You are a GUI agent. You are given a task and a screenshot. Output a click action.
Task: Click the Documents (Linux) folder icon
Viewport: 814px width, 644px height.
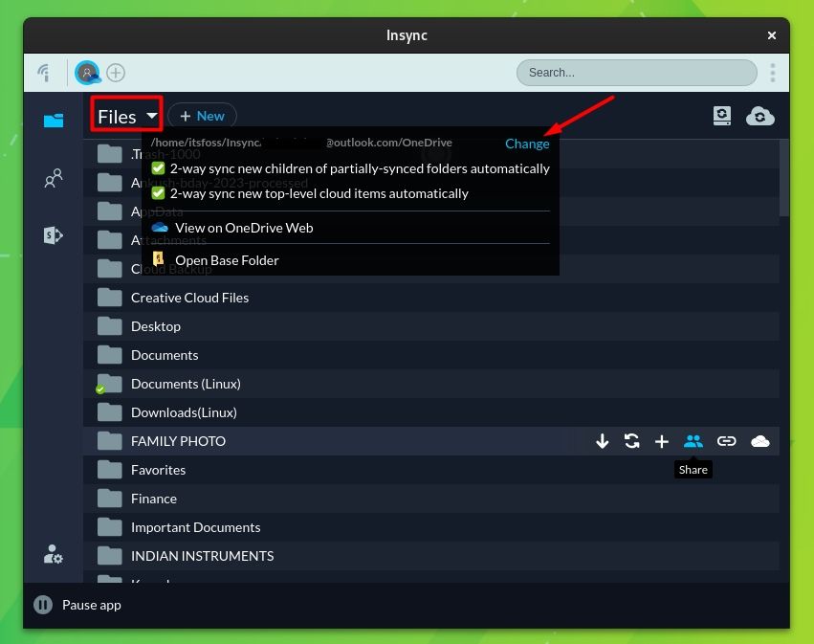click(x=108, y=384)
